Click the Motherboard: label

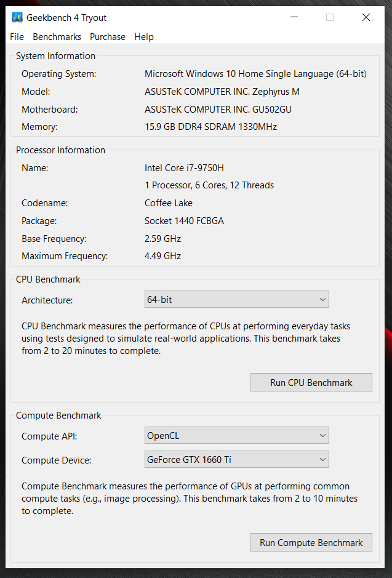click(x=49, y=110)
